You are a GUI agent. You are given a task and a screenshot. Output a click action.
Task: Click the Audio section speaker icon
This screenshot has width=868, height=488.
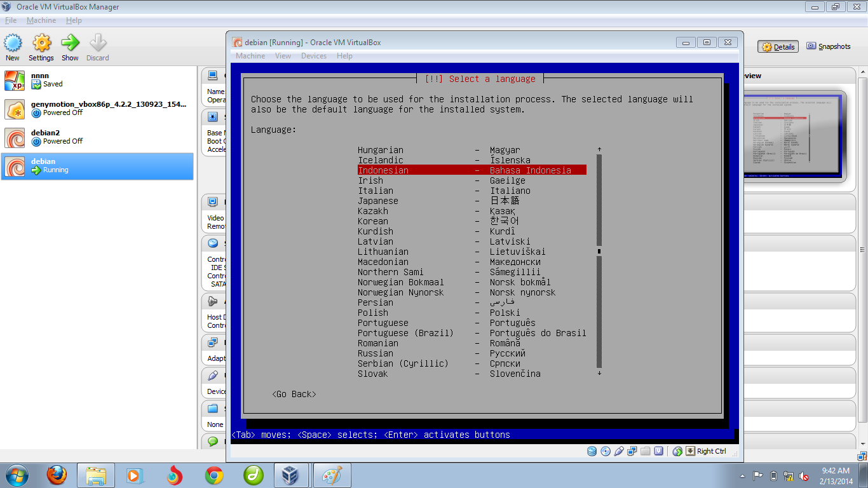[x=213, y=301]
